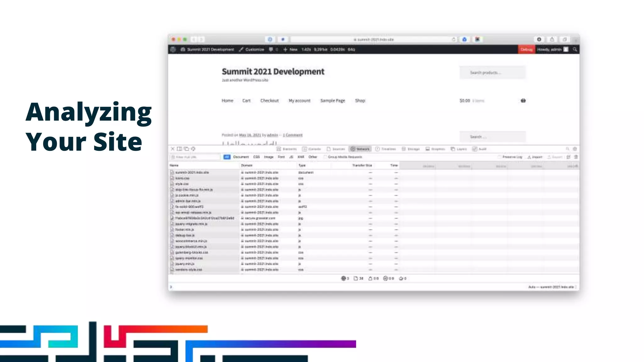This screenshot has width=644, height=362.
Task: Open Customize in the admin bar
Action: [x=252, y=49]
